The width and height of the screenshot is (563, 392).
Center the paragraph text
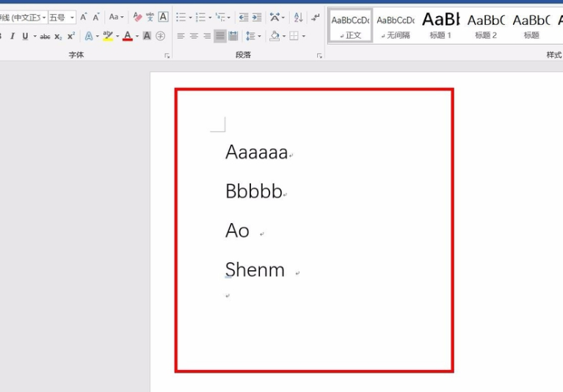[194, 36]
